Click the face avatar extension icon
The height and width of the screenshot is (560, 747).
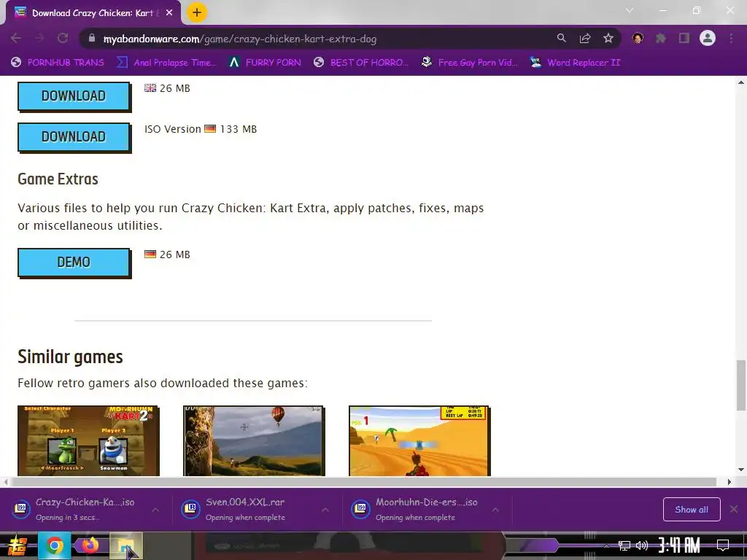pos(638,38)
